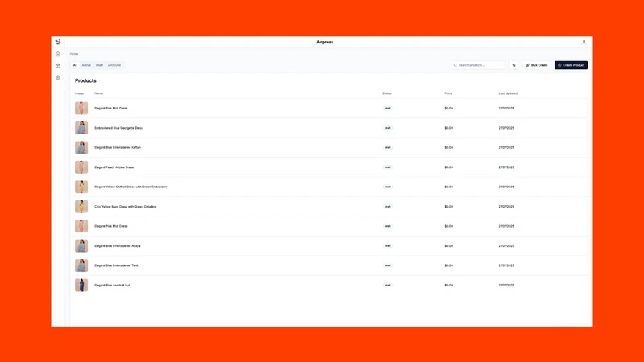
Task: Click thumbnail of Elegant Blue Embroidered Kaftan
Action: coord(81,148)
